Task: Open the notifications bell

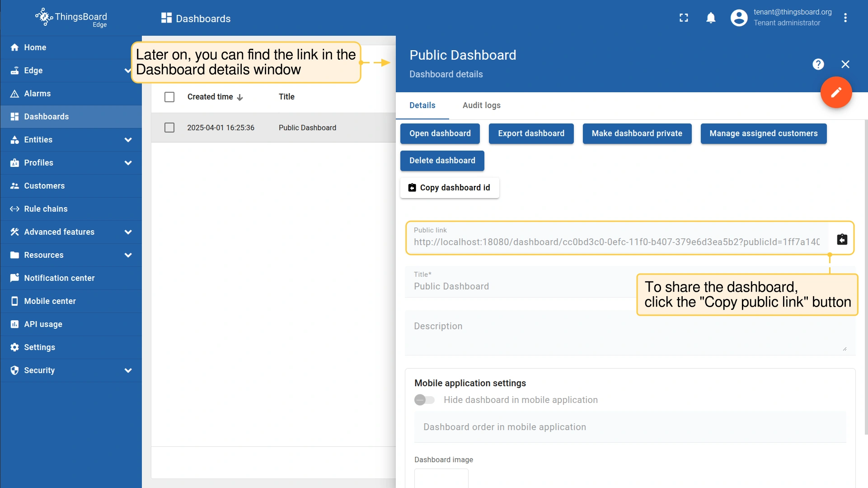Action: point(711,18)
